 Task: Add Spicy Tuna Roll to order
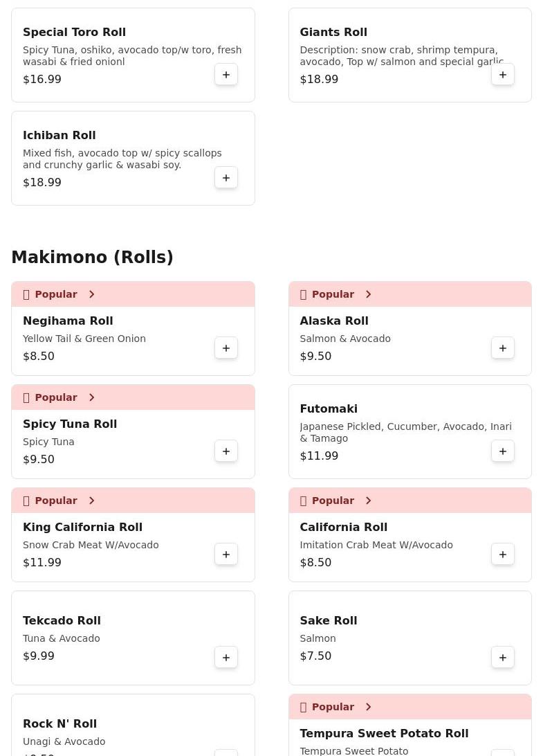[x=226, y=451]
